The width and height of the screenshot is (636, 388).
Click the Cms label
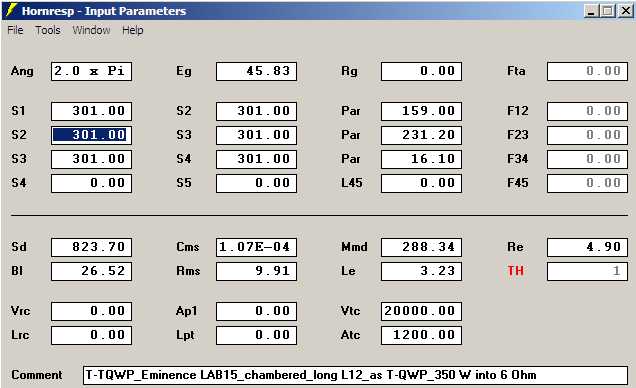(188, 247)
